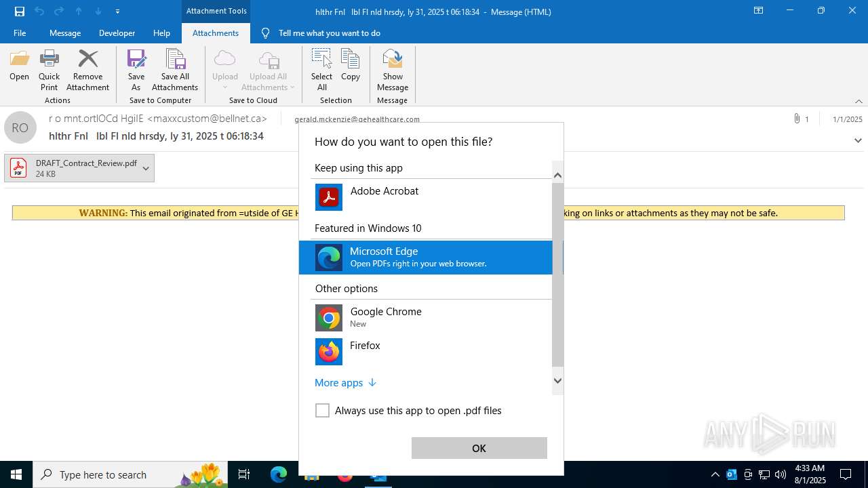
Task: Click the taskbar search box
Action: [x=130, y=474]
